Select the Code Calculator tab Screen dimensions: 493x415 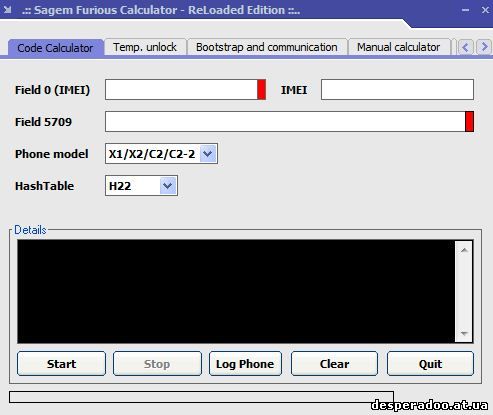[55, 48]
